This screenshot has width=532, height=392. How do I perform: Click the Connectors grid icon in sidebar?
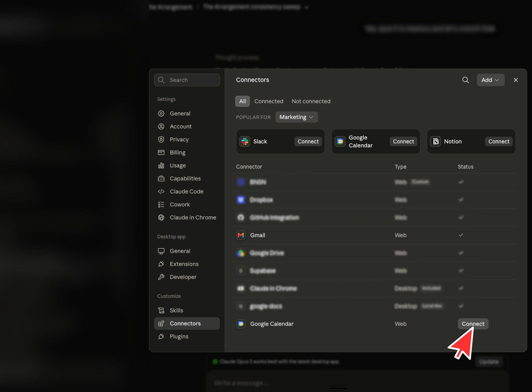(x=161, y=323)
